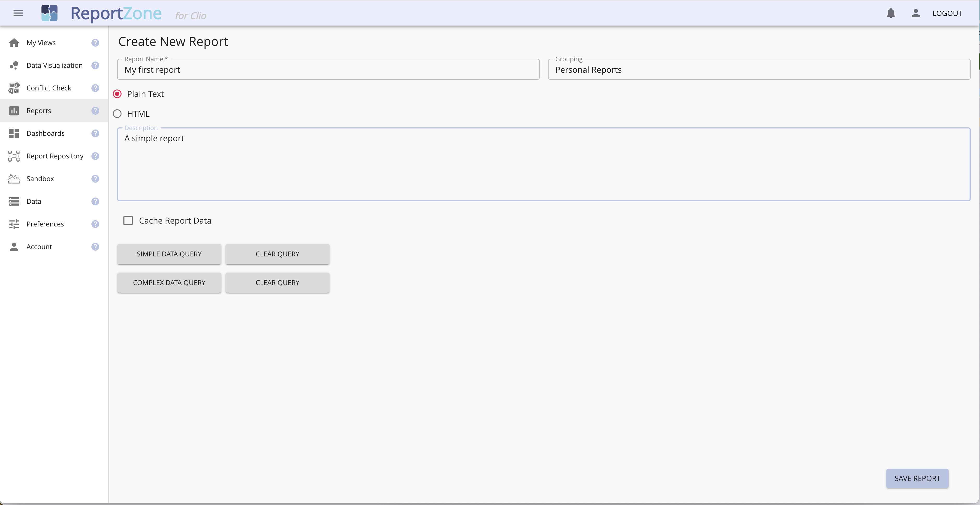The height and width of the screenshot is (505, 980).
Task: Open the hamburger navigation menu
Action: click(18, 13)
